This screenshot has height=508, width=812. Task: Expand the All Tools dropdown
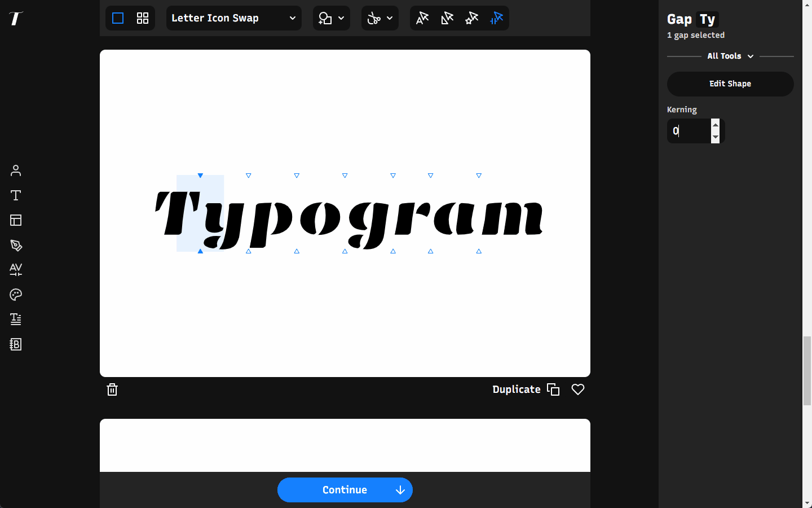[x=730, y=56]
